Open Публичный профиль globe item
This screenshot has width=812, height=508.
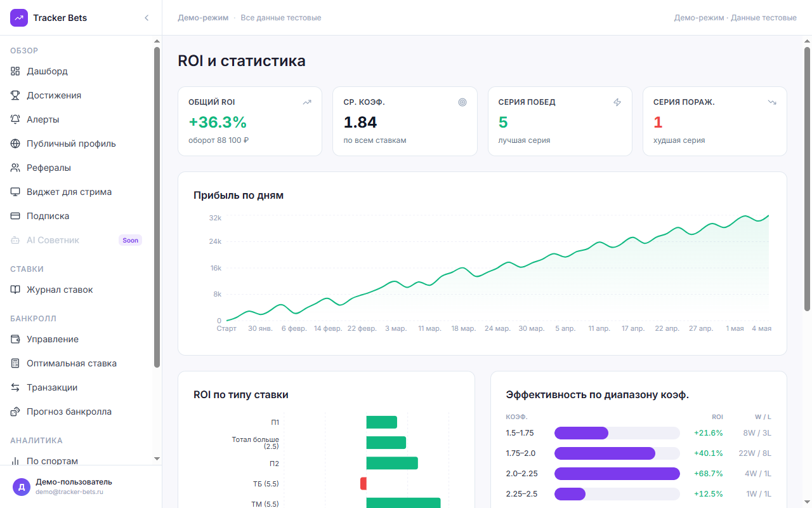coord(76,144)
